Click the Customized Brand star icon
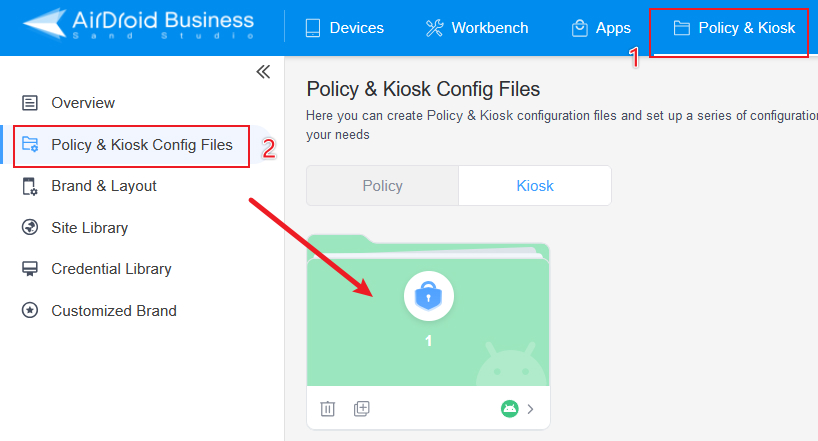The image size is (818, 441). (30, 311)
